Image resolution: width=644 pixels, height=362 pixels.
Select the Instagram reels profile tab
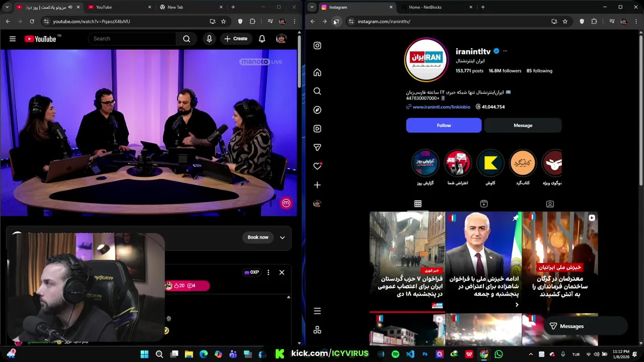(x=484, y=204)
